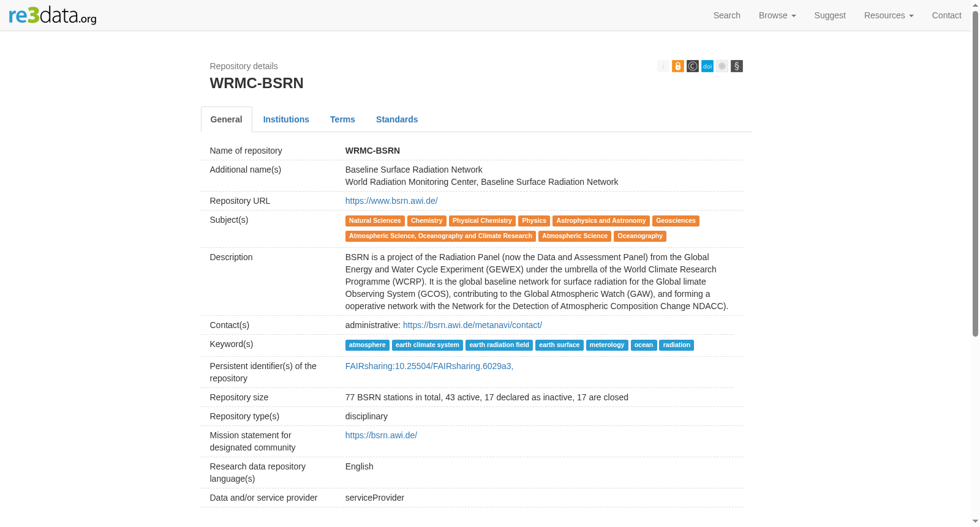
Task: Click the 'Data and/or service provider' label
Action: (x=264, y=498)
